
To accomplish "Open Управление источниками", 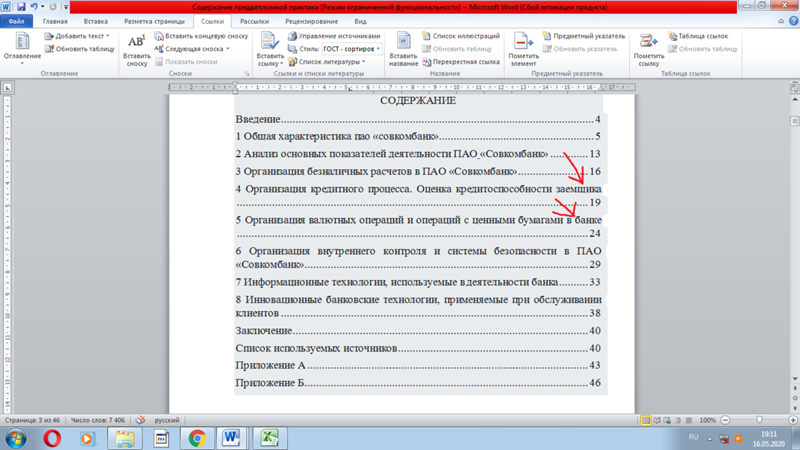I will (334, 36).
